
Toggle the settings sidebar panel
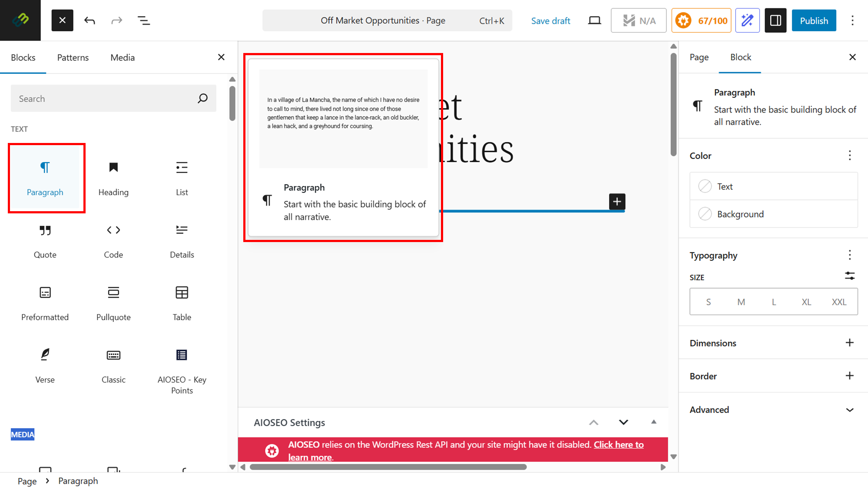pos(775,20)
